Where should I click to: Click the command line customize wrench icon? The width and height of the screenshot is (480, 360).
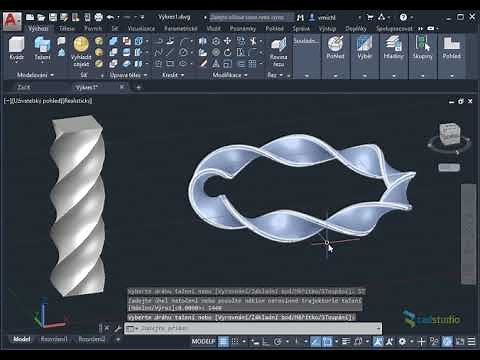click(117, 329)
